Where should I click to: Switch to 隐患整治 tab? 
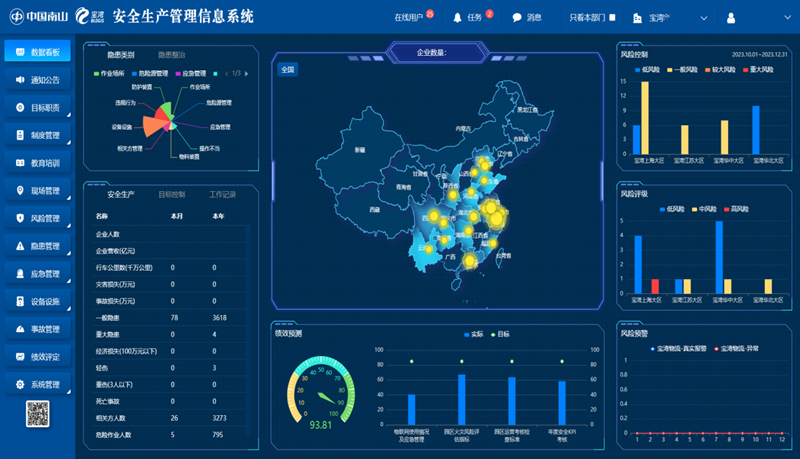click(171, 55)
